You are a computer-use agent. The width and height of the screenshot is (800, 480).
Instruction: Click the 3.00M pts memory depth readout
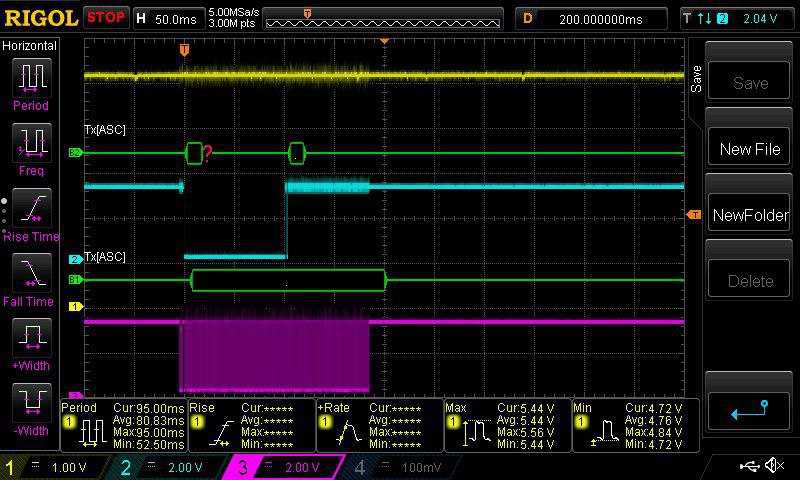tap(232, 23)
